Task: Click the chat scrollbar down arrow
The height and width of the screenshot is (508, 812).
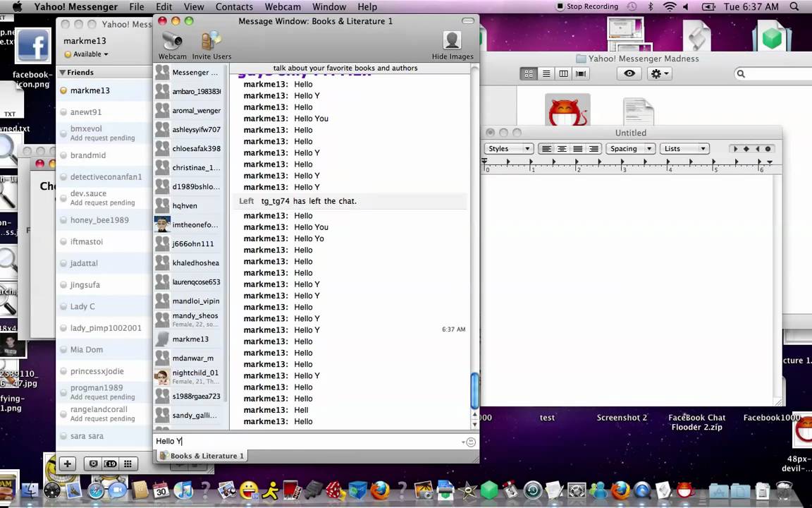Action: [474, 425]
